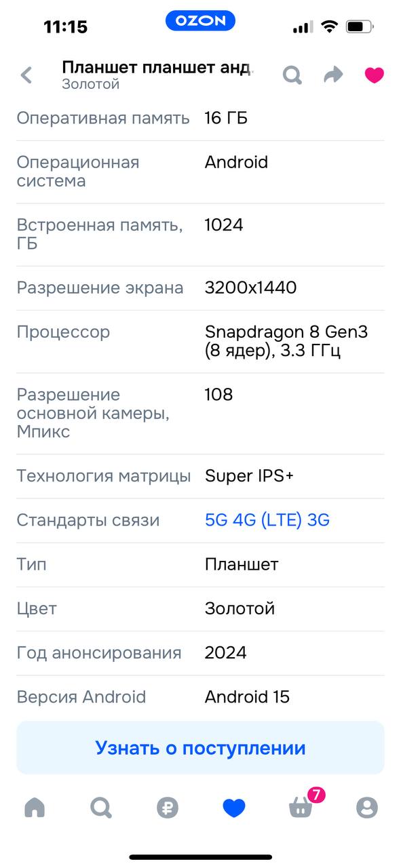Share this tablet product

(333, 75)
